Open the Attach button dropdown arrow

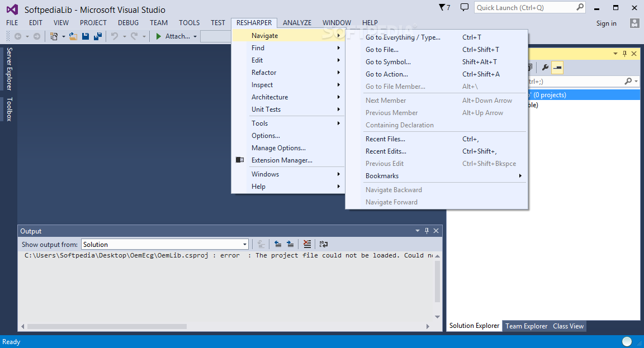point(195,36)
